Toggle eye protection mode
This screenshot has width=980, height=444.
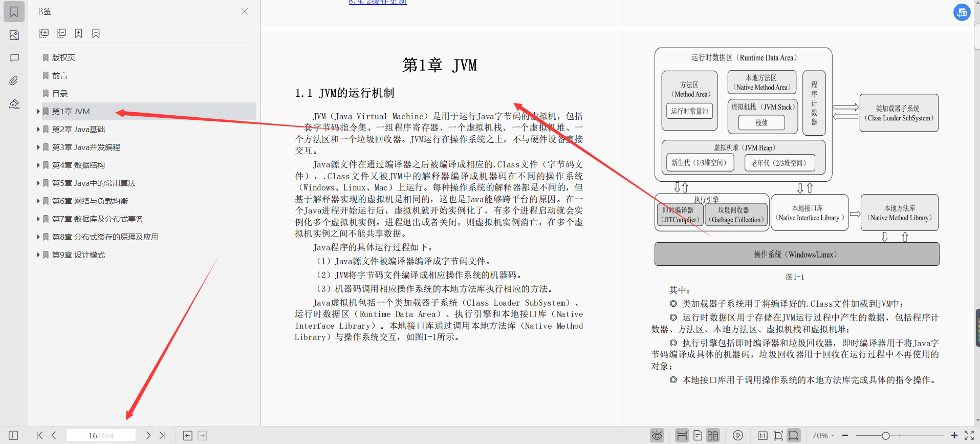(657, 435)
